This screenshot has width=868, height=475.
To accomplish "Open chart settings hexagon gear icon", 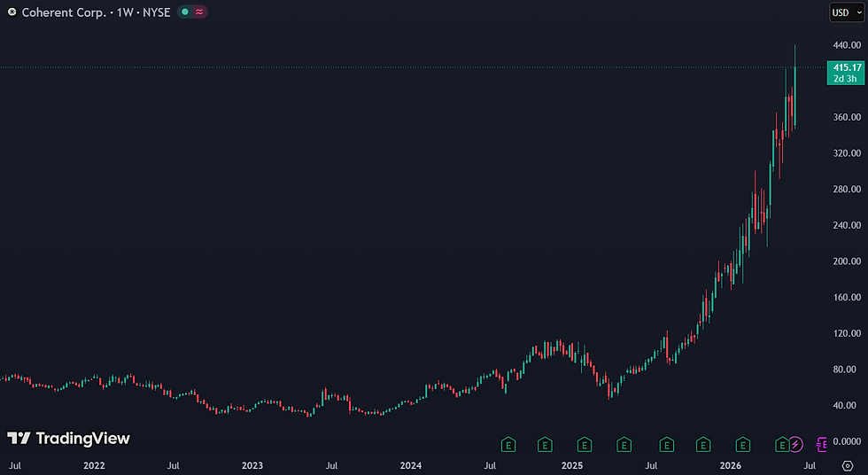I will [x=848, y=465].
